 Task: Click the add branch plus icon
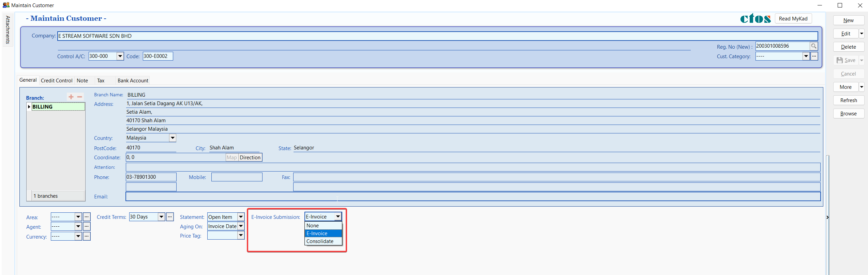(71, 97)
